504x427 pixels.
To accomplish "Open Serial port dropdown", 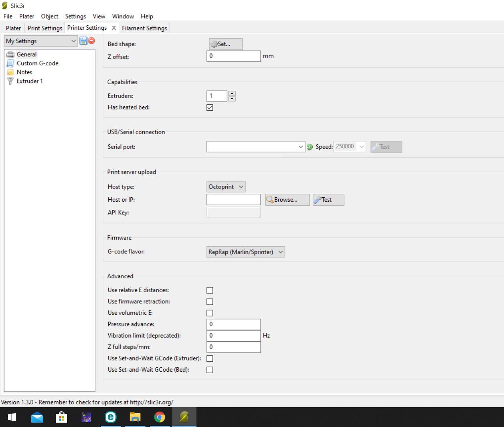I will point(256,147).
